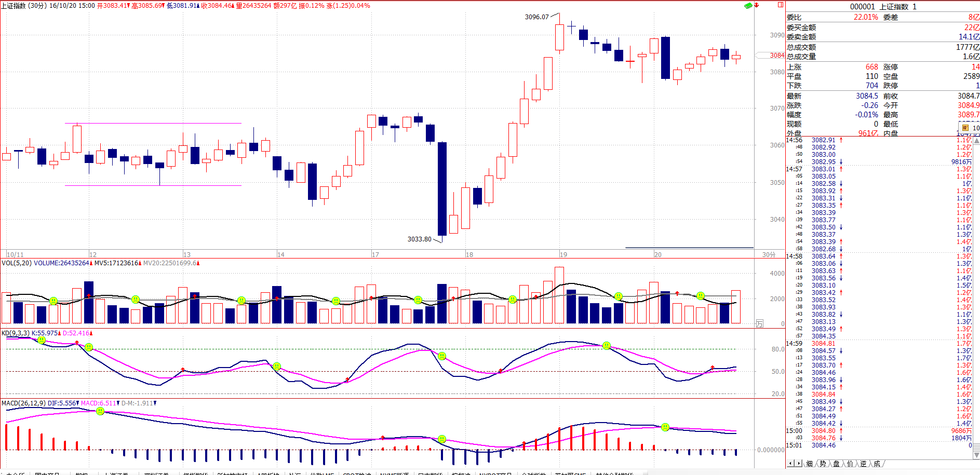Viewport: 980px width, 475px height.
Task: Click the 10/11 date label on the time axis
Action: coord(15,254)
